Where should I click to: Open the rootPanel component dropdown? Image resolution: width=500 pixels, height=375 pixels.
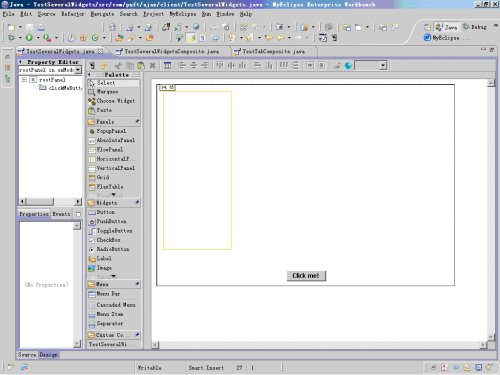78,70
